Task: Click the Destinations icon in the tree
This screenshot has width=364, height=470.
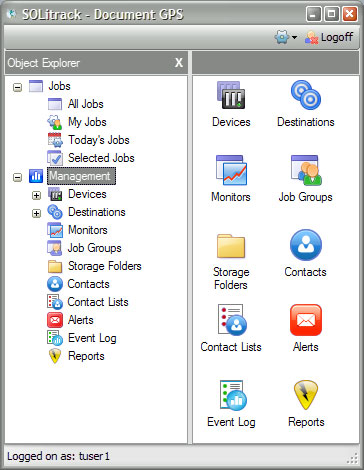Action: point(55,212)
